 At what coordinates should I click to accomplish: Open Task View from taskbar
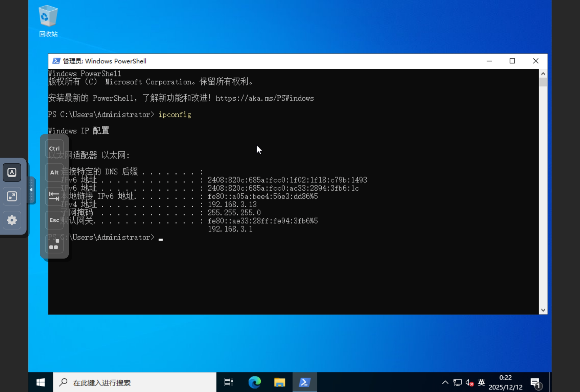tap(229, 382)
